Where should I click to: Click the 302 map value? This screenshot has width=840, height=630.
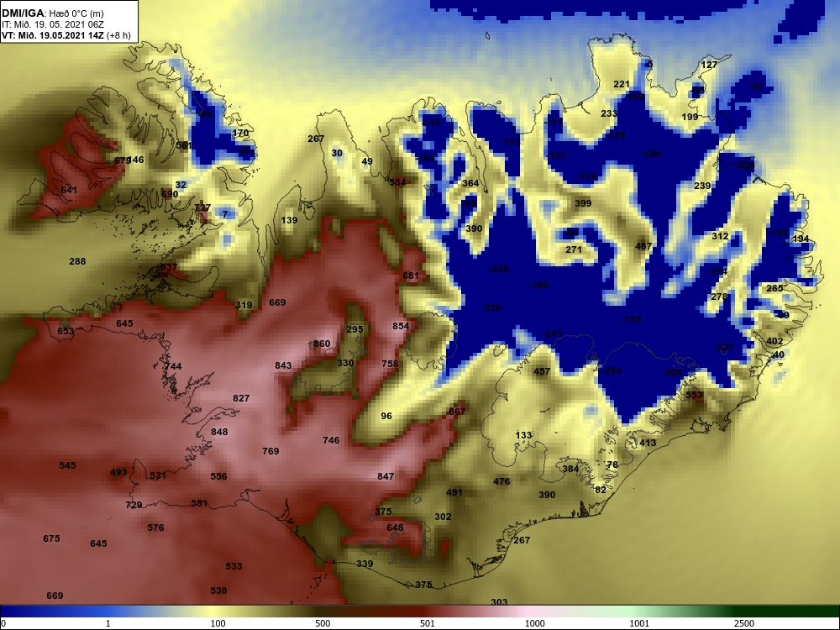point(443,517)
